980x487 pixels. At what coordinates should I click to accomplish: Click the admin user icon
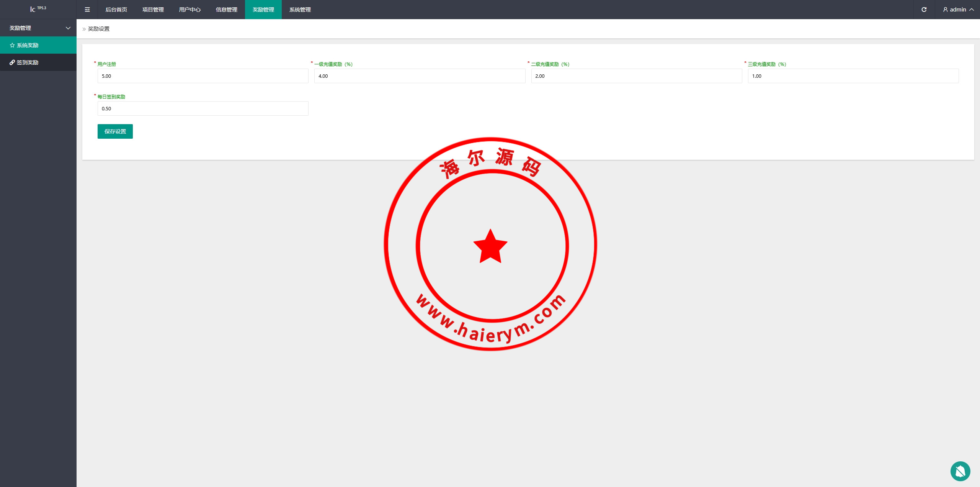point(945,10)
